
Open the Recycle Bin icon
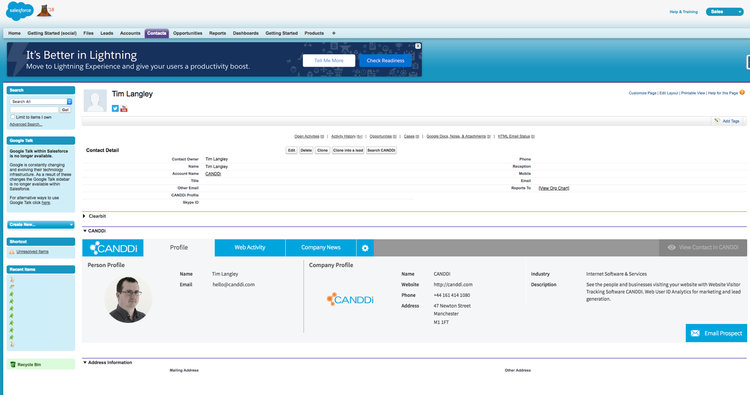tap(13, 364)
